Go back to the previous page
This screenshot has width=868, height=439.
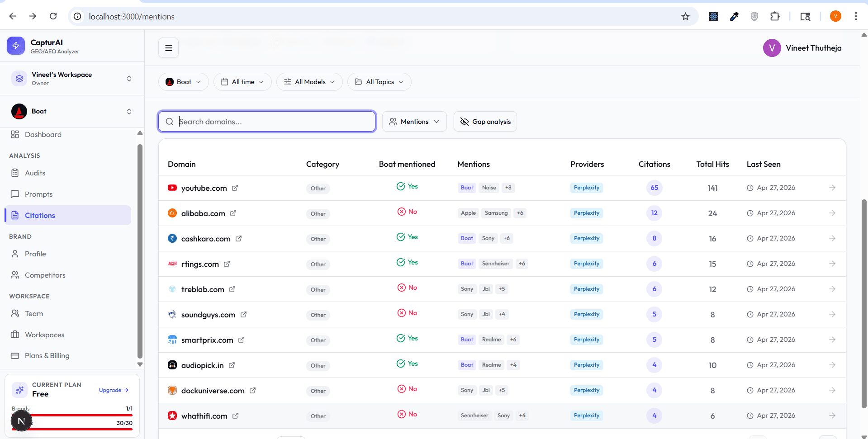point(13,16)
